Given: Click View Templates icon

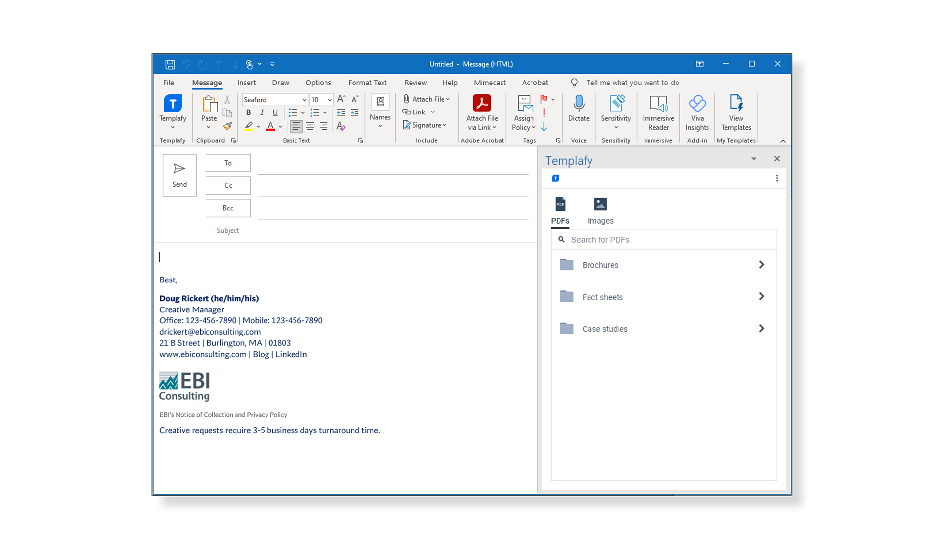Looking at the screenshot, I should 736,104.
